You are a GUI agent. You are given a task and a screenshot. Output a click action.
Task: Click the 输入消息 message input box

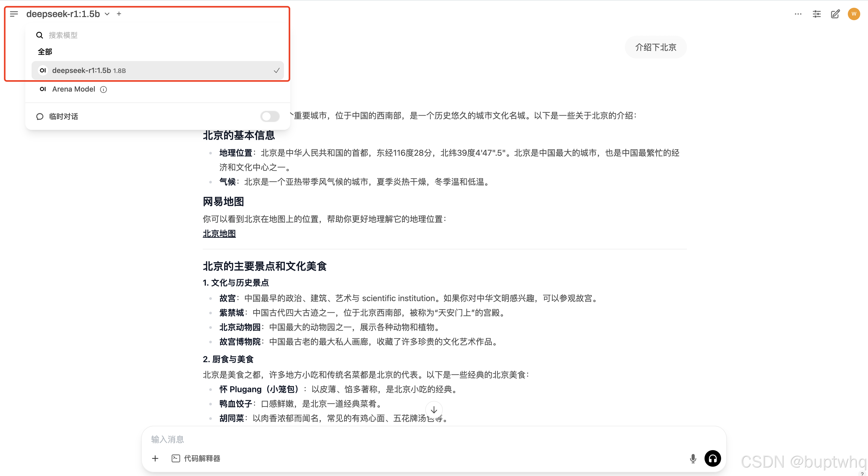pyautogui.click(x=404, y=439)
